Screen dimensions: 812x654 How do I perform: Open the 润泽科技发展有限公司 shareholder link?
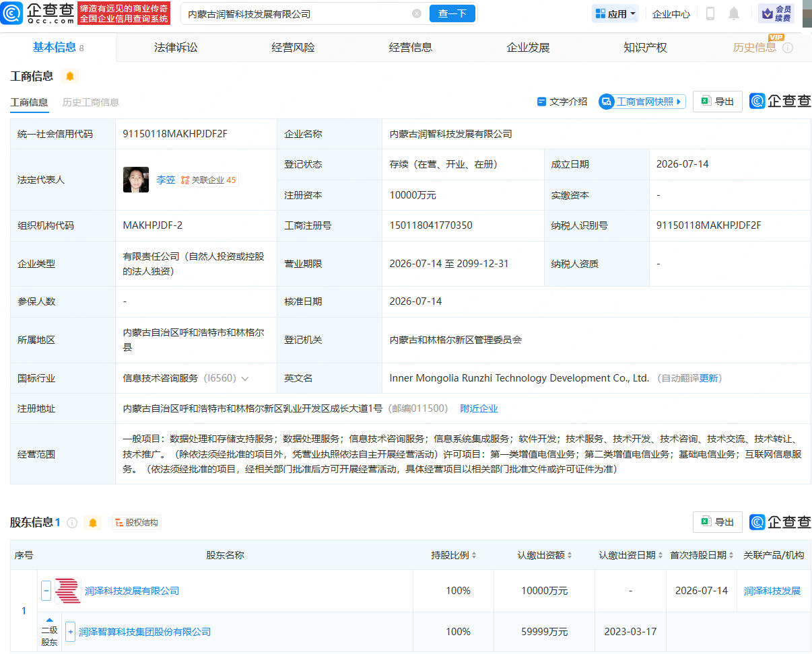pyautogui.click(x=132, y=591)
